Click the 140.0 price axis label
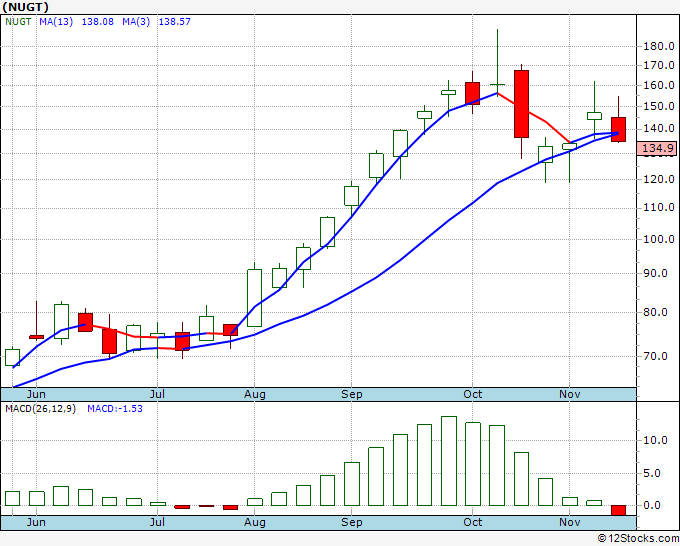 pyautogui.click(x=658, y=128)
